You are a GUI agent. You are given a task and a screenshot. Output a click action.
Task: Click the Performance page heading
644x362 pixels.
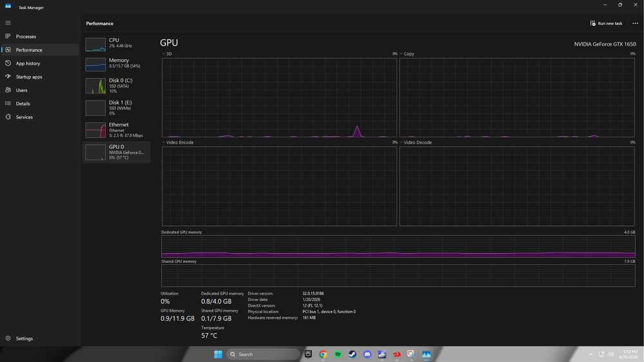coord(100,23)
